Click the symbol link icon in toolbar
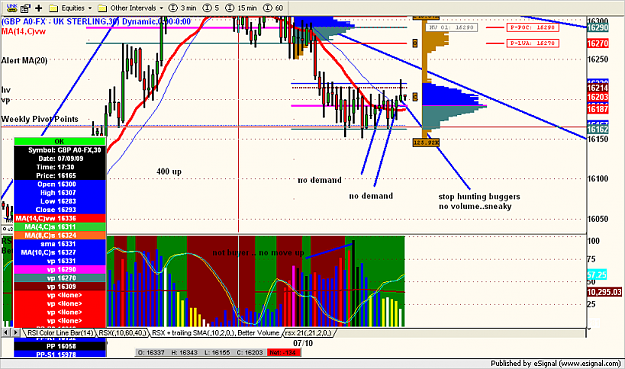Viewport: 625px width, 369px height. pyautogui.click(x=12, y=8)
